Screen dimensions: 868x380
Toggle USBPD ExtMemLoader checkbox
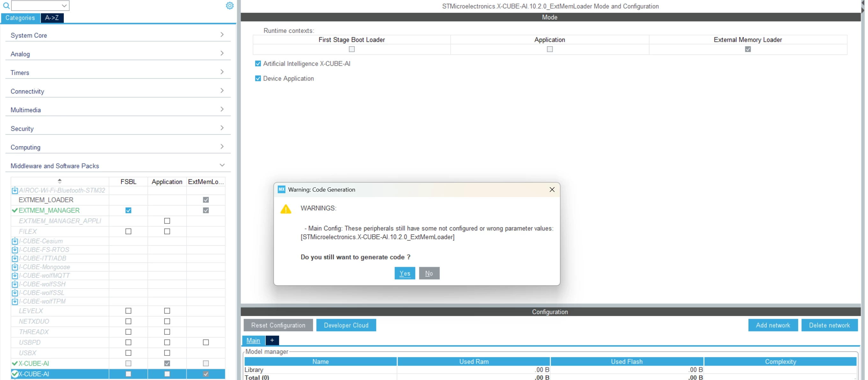(206, 343)
